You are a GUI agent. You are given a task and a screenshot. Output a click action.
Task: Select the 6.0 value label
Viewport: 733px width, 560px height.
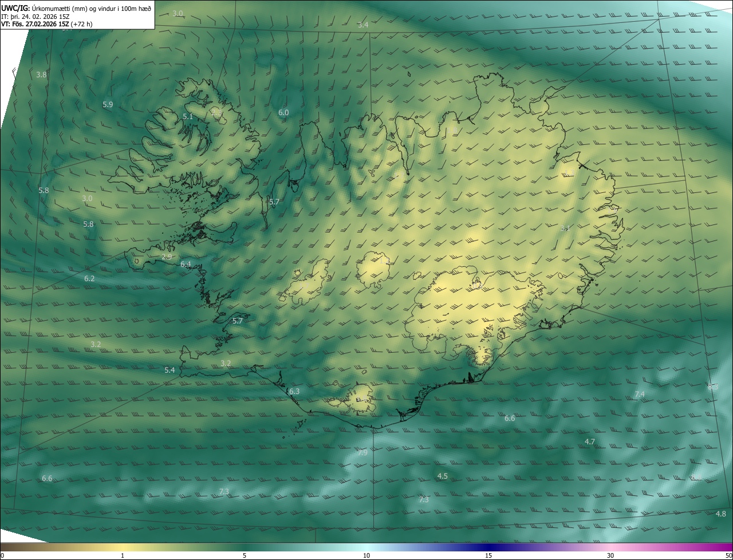283,112
